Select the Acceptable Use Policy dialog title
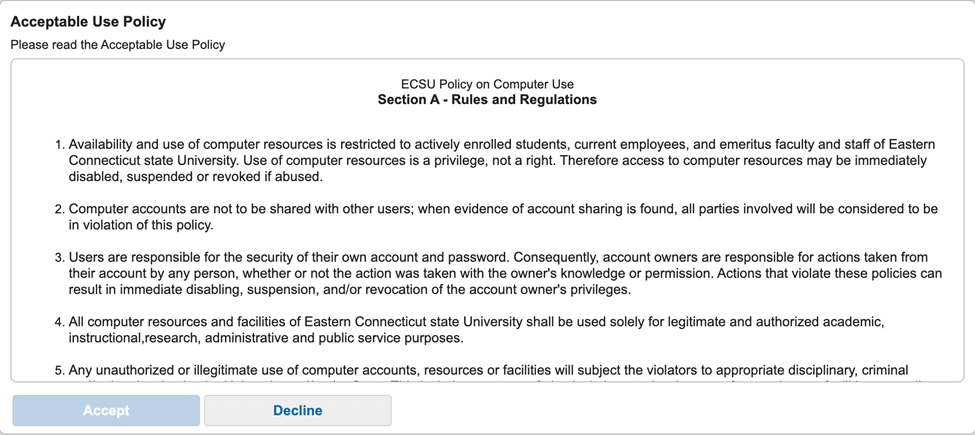Screen dimensions: 975x435 pos(88,22)
